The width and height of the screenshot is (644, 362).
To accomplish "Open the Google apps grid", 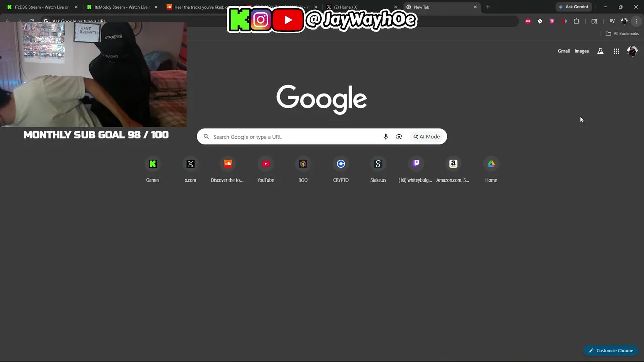I will tap(616, 51).
